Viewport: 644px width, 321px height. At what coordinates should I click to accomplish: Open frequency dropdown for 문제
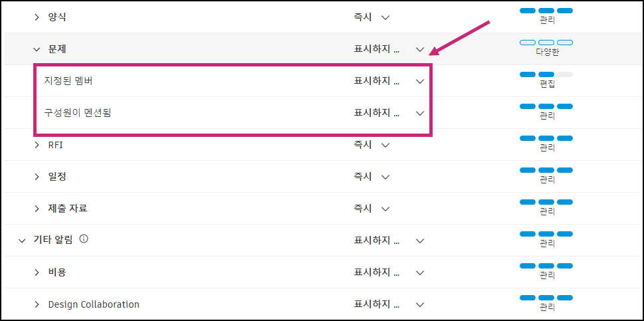pyautogui.click(x=419, y=49)
